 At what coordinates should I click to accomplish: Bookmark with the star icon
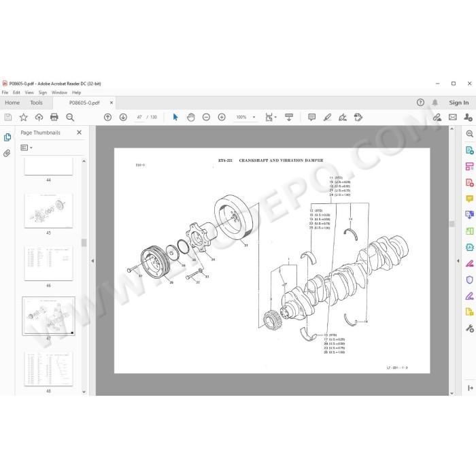tap(23, 117)
